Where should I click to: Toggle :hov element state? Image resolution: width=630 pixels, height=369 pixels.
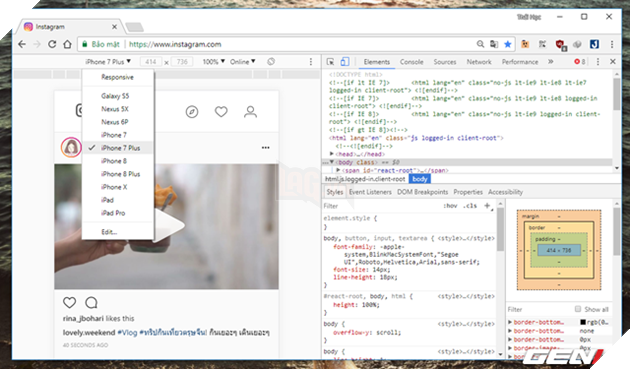(450, 206)
